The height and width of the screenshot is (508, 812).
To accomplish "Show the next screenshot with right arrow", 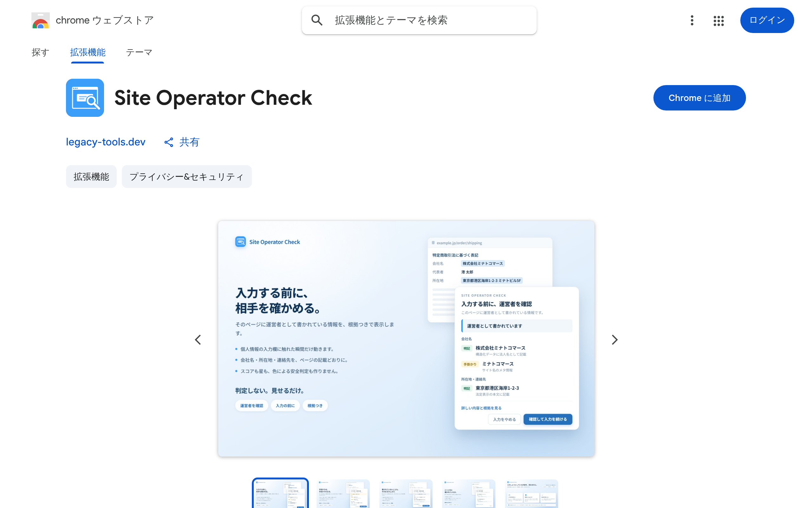I will coord(614,340).
